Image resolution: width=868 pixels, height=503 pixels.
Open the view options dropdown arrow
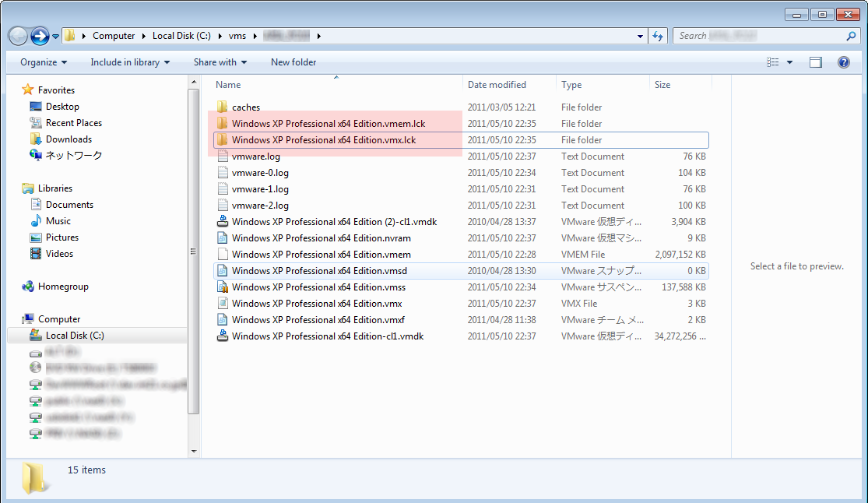tap(790, 62)
